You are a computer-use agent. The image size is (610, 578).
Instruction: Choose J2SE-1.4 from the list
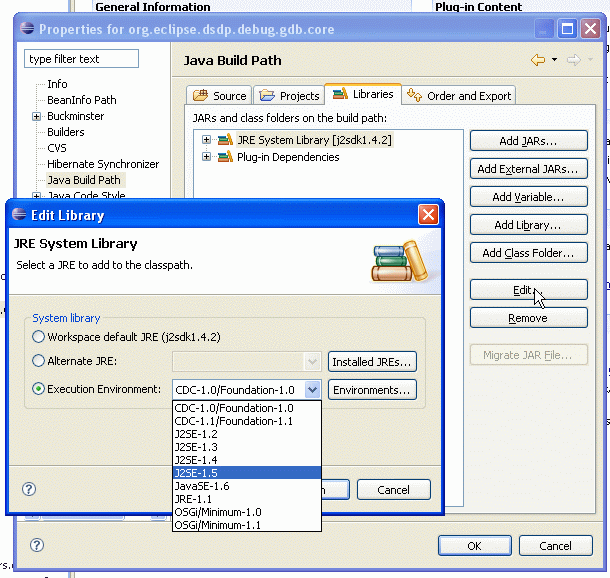pos(247,460)
